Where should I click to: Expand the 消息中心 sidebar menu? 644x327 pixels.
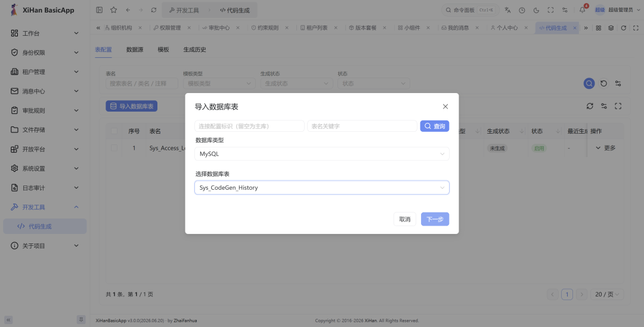click(45, 91)
